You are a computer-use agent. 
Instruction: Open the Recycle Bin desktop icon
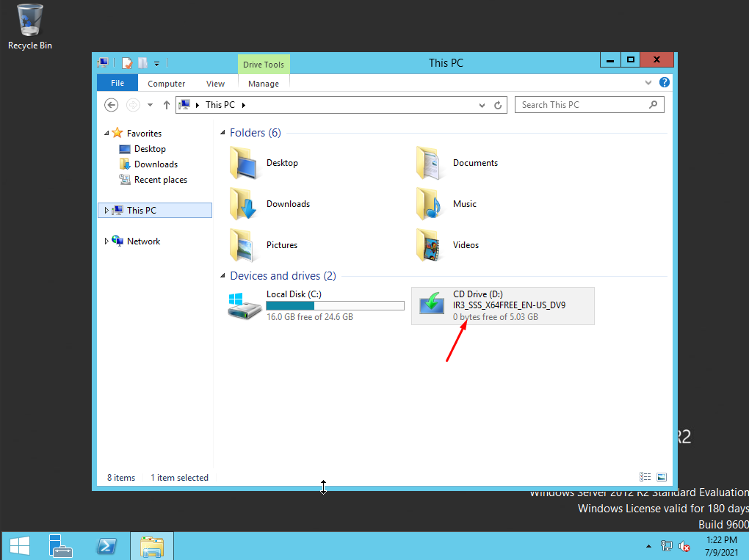point(29,26)
